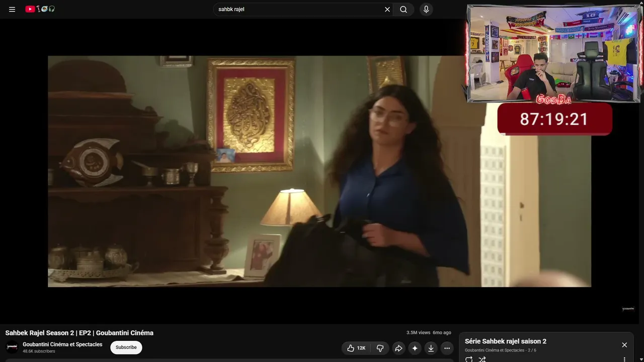Screen dimensions: 644x362
Task: Dislike this video
Action: 380,348
